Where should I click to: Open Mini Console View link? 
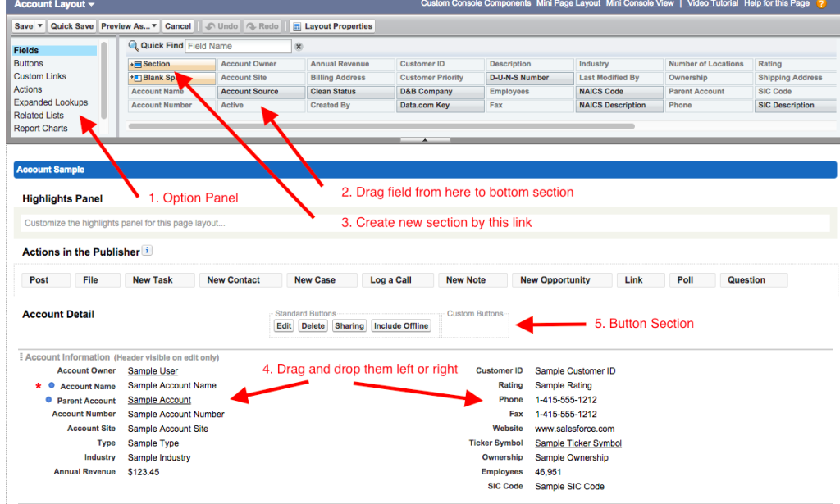pyautogui.click(x=640, y=3)
